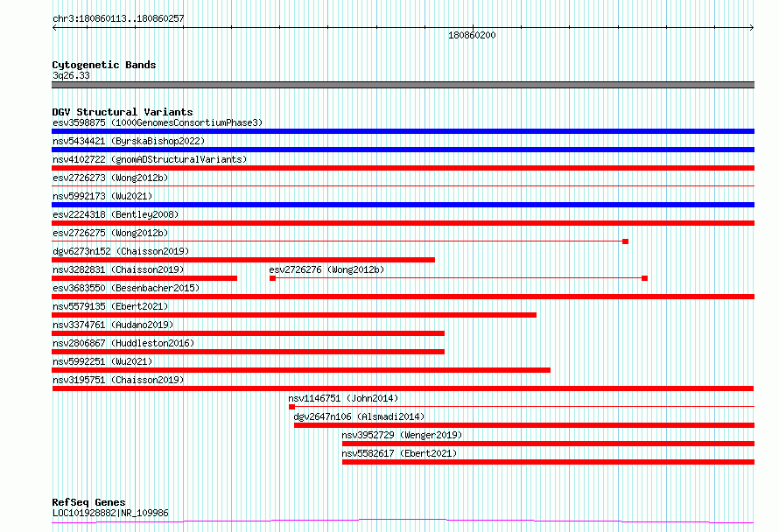This screenshot has width=779, height=532.
Task: Click the red bar of nsv3374761
Action: [x=248, y=333]
